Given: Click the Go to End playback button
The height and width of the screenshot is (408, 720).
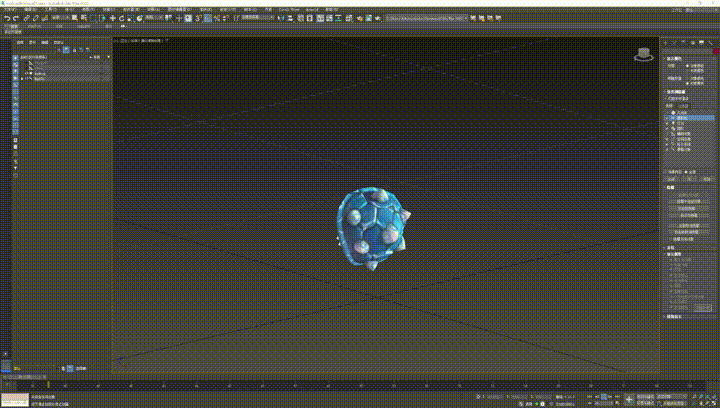Looking at the screenshot, I should tap(617, 397).
